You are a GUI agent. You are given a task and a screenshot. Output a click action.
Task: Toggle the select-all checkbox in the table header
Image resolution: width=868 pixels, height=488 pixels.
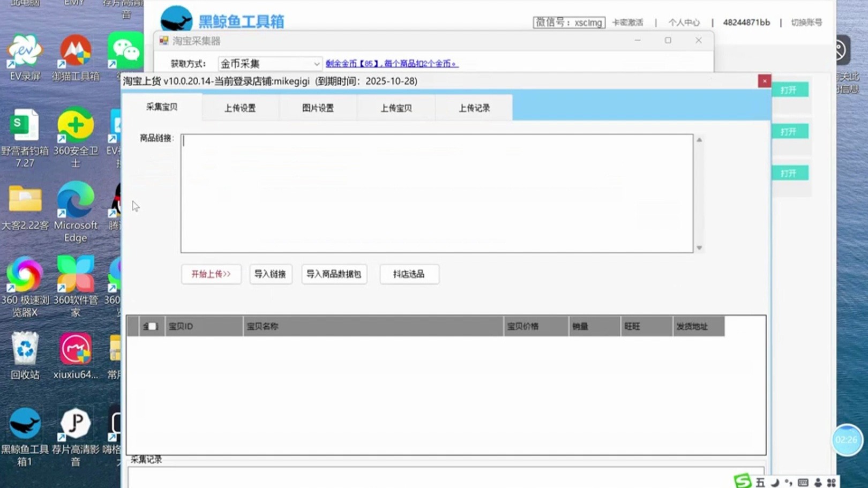coord(152,326)
